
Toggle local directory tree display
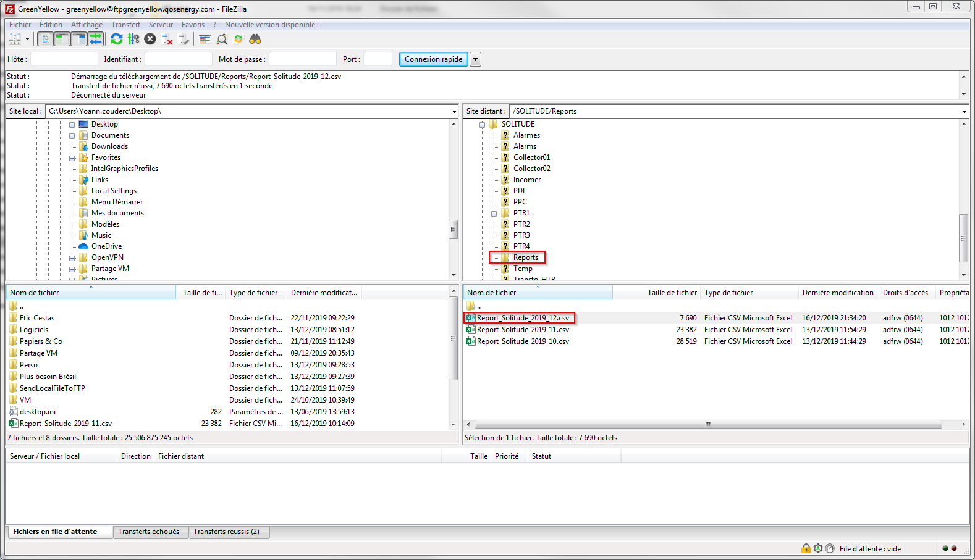coord(62,40)
